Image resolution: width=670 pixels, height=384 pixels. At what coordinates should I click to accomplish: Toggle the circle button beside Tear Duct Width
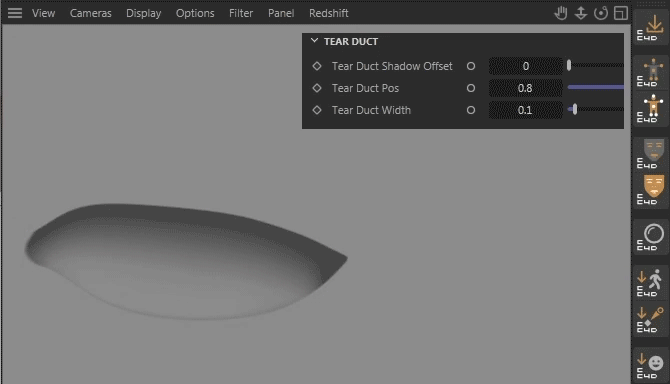click(x=470, y=110)
